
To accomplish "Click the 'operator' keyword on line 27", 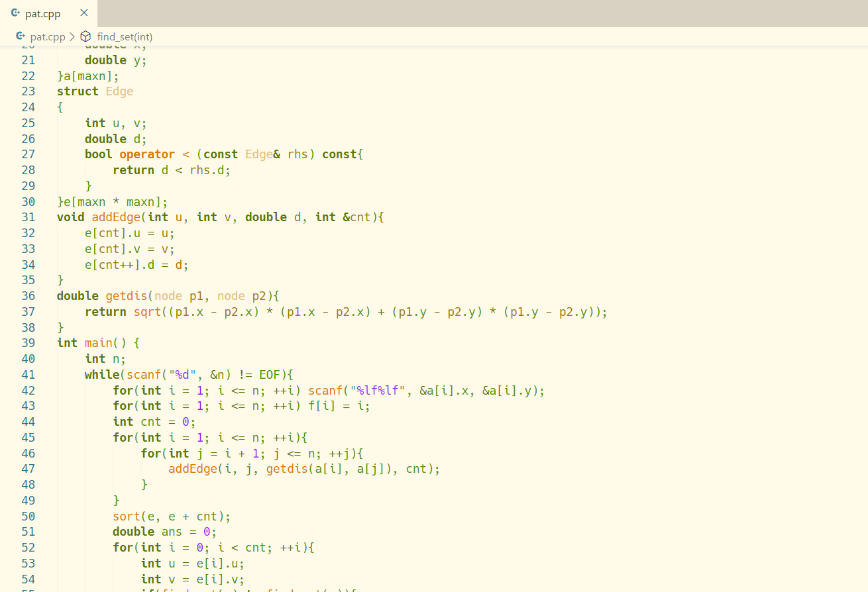I will click(147, 154).
